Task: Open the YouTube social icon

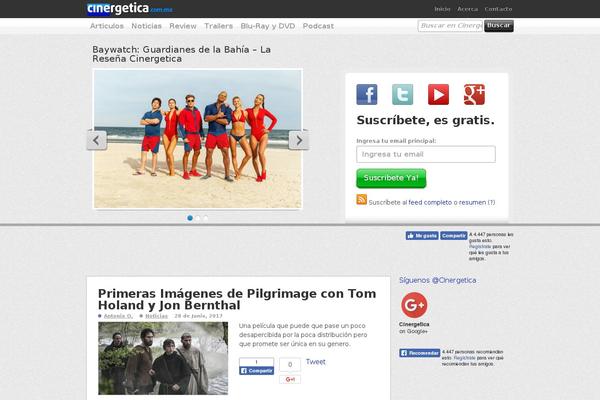Action: pos(439,95)
